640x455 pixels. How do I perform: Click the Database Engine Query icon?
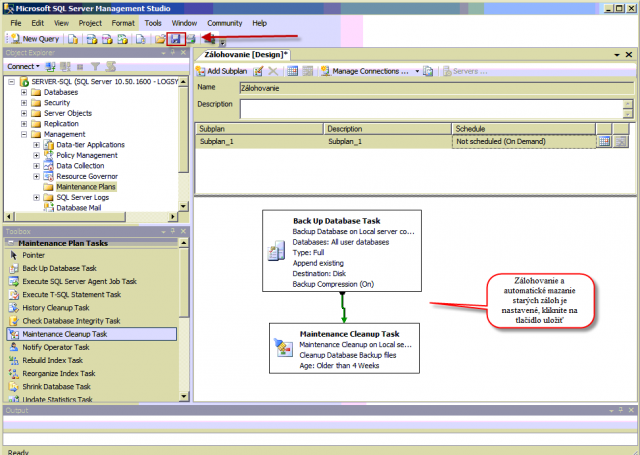click(73, 39)
